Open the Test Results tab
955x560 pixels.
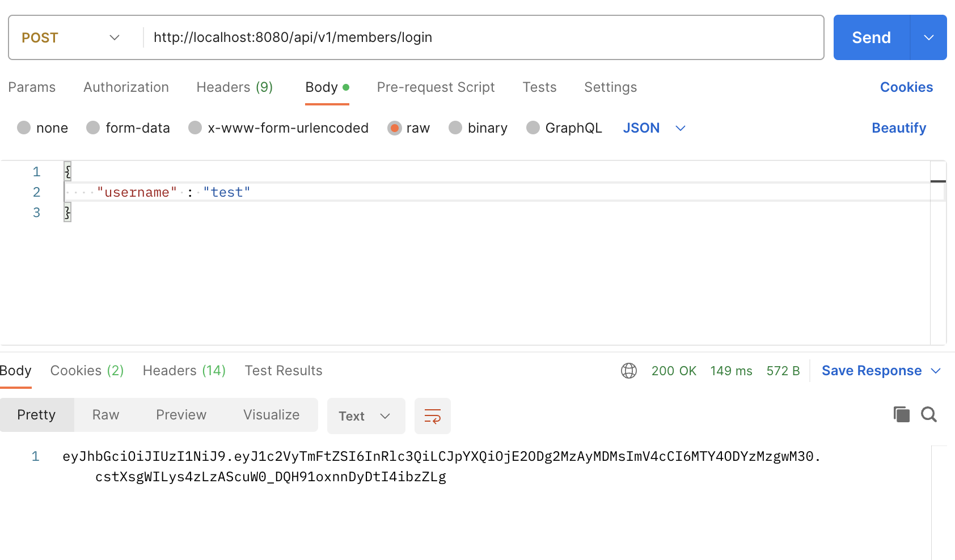click(284, 371)
